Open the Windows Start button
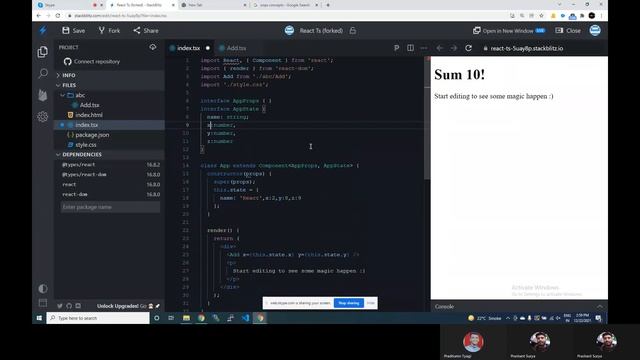 [39, 318]
